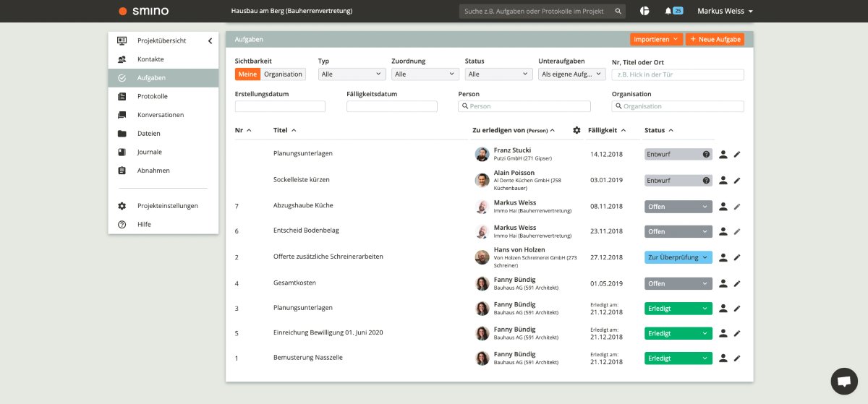Select Organisation visibility filter
This screenshot has width=868, height=404.
[284, 74]
